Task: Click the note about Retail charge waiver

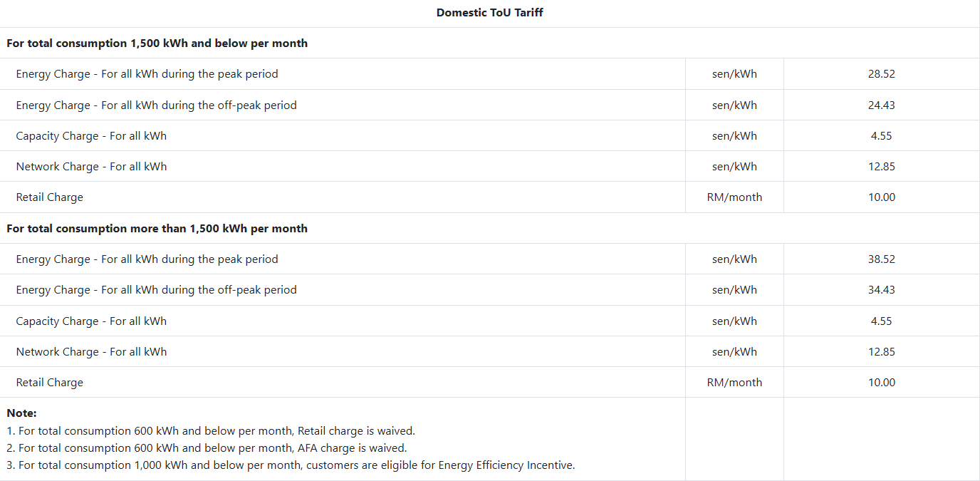Action: [211, 430]
